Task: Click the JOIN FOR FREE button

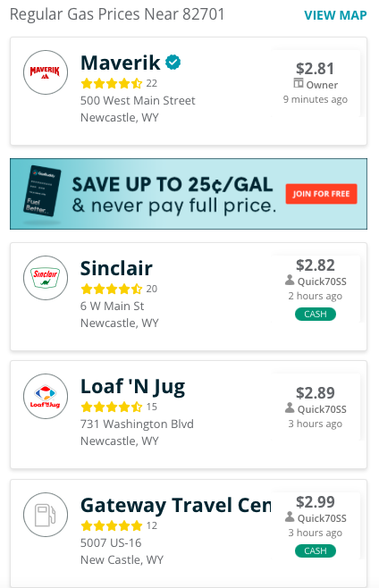Action: pyautogui.click(x=321, y=194)
